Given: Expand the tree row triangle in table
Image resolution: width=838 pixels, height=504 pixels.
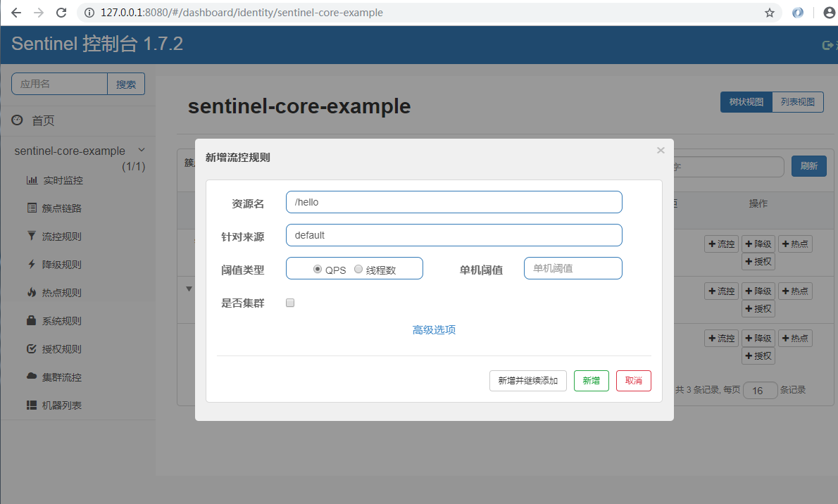Looking at the screenshot, I should (x=189, y=289).
